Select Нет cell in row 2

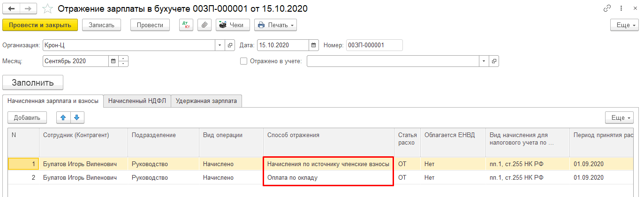[x=453, y=178]
